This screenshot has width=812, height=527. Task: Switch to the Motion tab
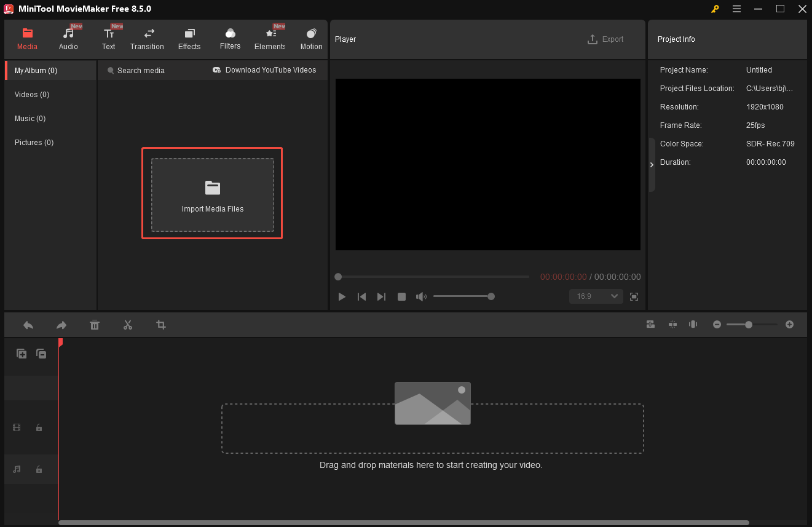[311, 38]
